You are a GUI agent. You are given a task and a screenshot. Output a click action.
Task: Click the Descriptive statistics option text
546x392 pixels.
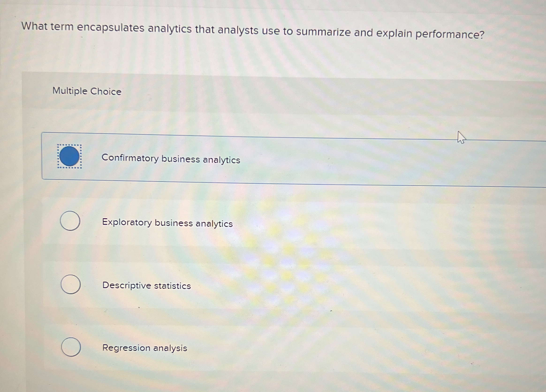pyautogui.click(x=146, y=285)
